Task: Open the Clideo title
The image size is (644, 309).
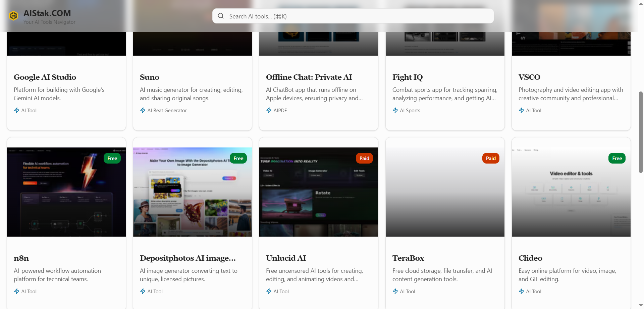Action: tap(530, 258)
